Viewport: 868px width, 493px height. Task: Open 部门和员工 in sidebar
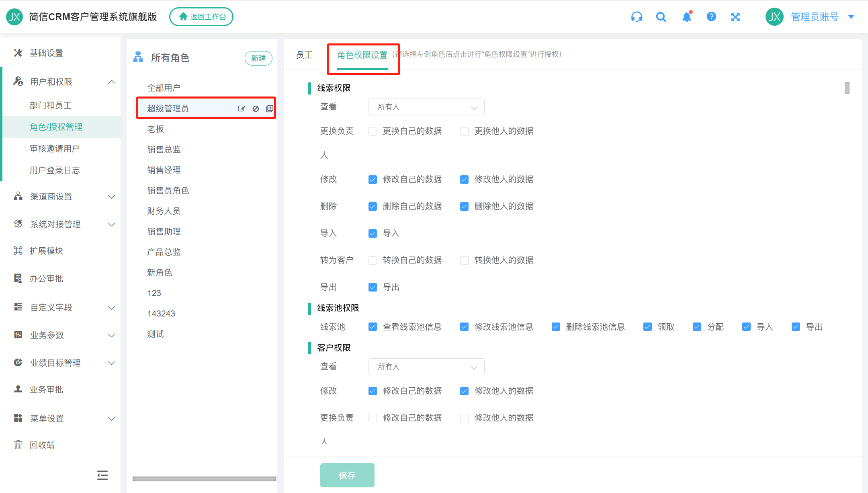click(x=51, y=105)
